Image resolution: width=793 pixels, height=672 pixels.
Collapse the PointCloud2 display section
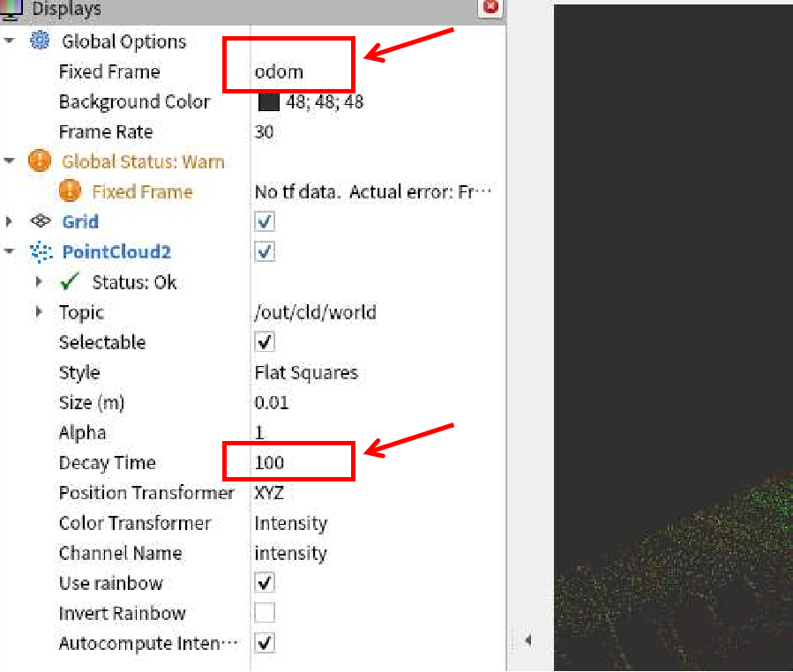click(10, 251)
